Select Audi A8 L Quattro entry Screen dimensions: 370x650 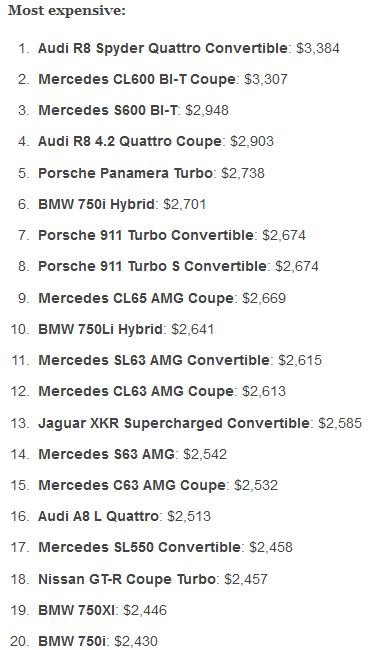[98, 516]
